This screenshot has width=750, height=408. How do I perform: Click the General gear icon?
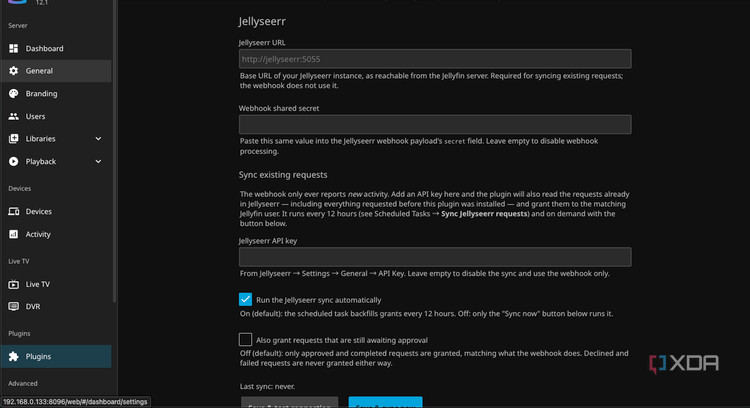click(13, 71)
